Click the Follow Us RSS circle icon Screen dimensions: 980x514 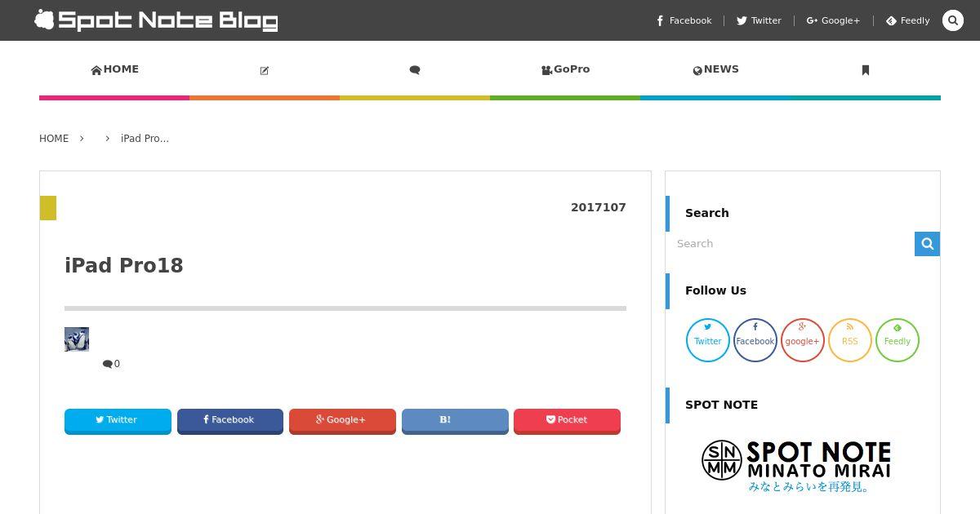(x=850, y=340)
